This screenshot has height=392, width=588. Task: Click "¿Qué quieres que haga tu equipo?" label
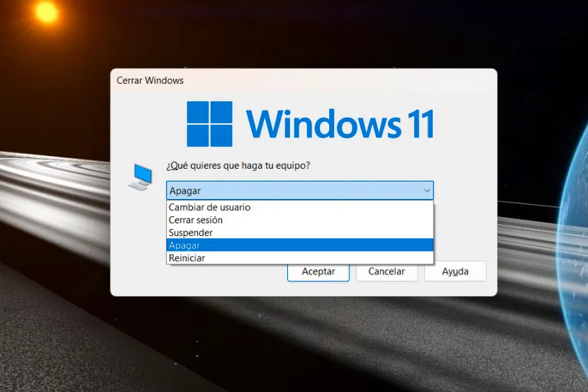tap(238, 165)
